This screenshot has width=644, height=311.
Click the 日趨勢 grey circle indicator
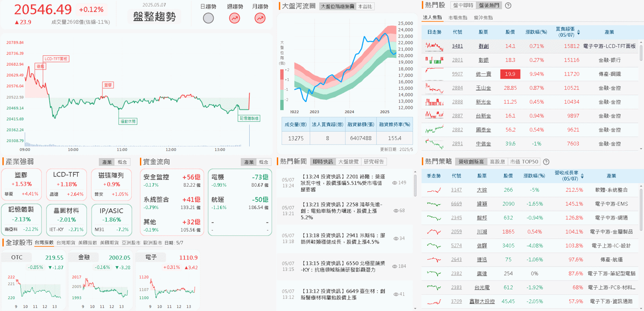click(208, 18)
